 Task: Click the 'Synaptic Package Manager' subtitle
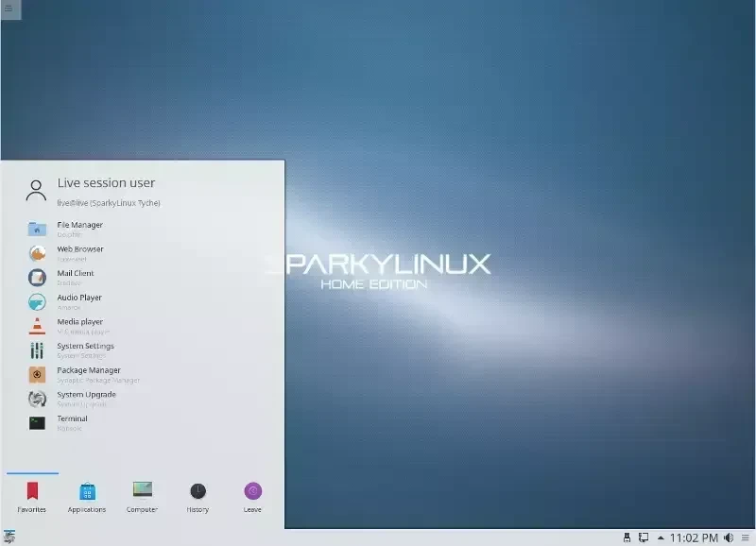[x=98, y=381]
